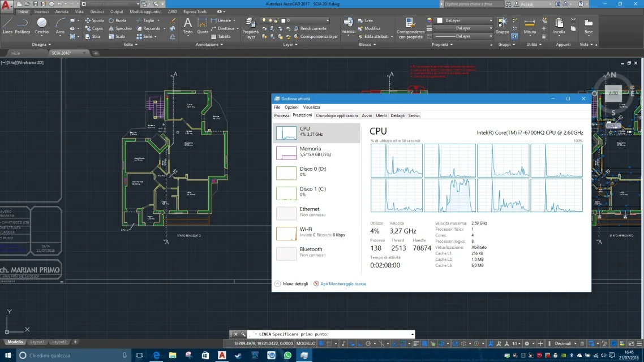This screenshot has height=362, width=644.
Task: Select the Raccorda fillet tool
Action: click(x=148, y=28)
